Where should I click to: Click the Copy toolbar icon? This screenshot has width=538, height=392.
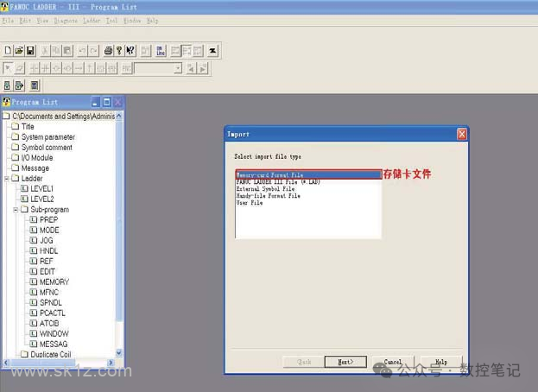pos(56,51)
